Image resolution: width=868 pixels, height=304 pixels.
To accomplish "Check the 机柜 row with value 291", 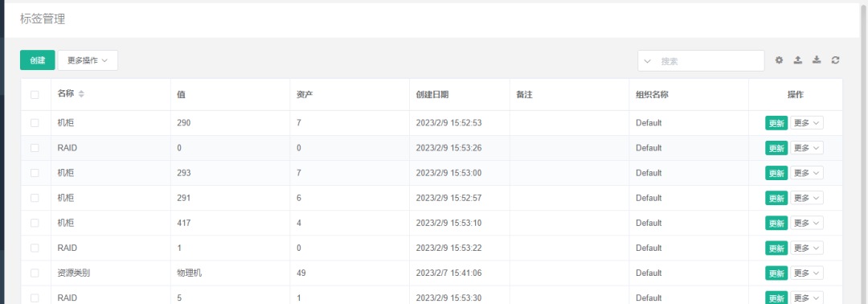I will tap(35, 198).
